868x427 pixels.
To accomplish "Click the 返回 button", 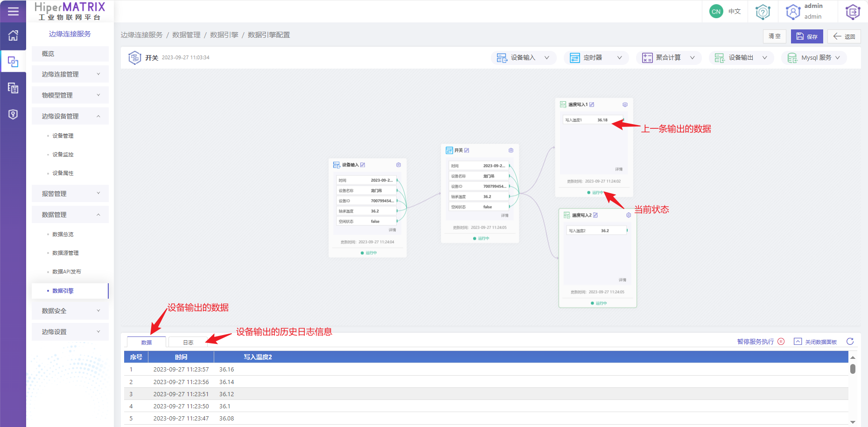I will [x=844, y=36].
